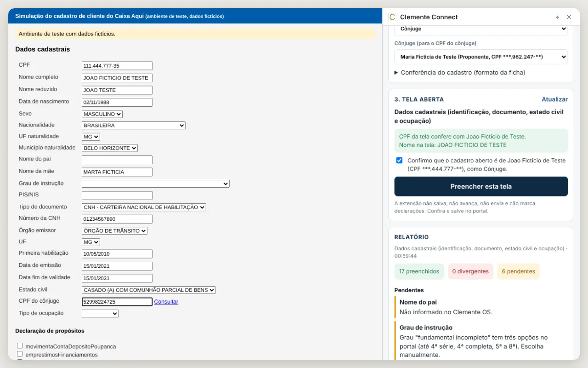
Task: Click the "17 preenchidos" badge
Action: [x=419, y=271]
